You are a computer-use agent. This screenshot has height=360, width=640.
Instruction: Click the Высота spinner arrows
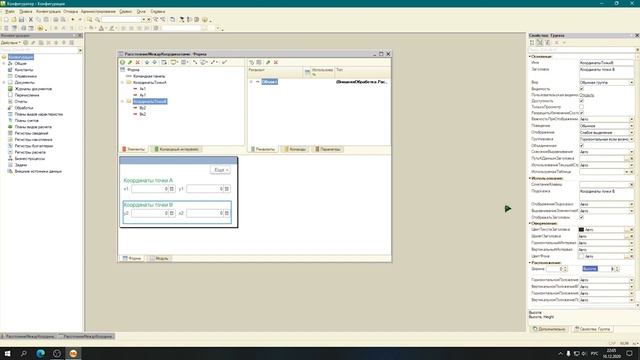click(617, 269)
